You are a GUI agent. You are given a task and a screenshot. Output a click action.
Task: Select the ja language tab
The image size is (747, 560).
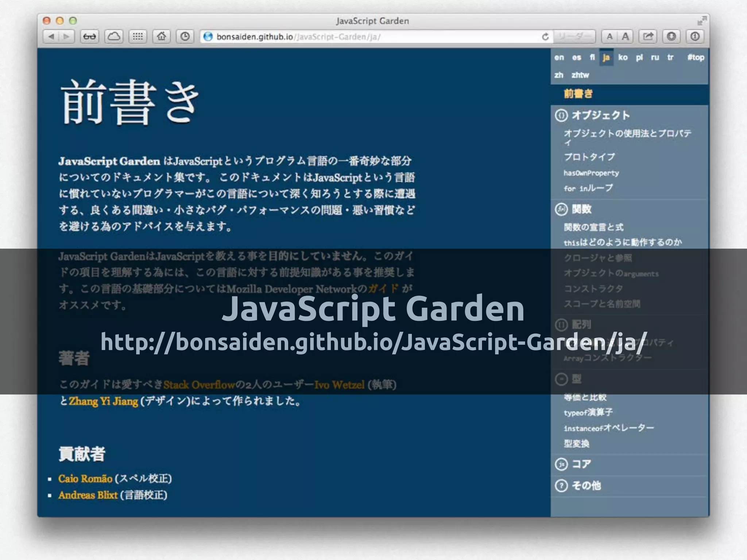pos(606,58)
